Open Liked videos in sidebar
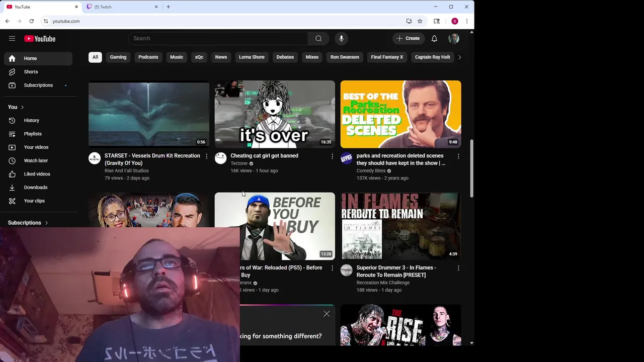This screenshot has width=644, height=362. point(38,174)
